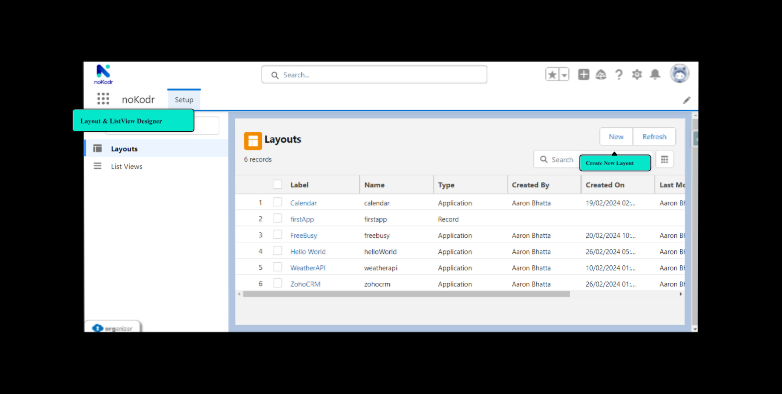Open the help question mark icon

(619, 75)
